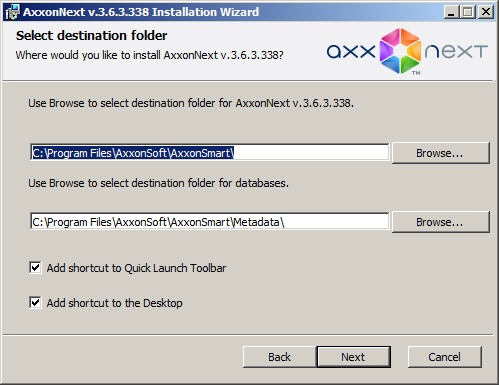
Task: Continue with the Next button
Action: pyautogui.click(x=353, y=357)
